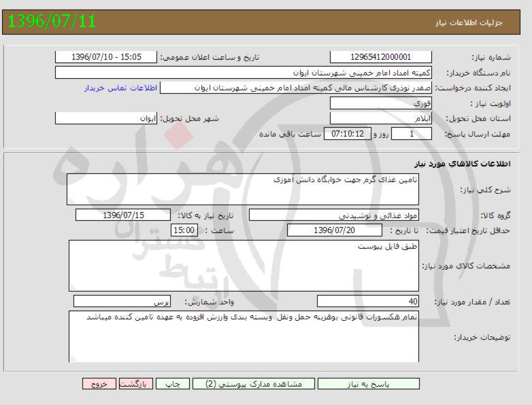This screenshot has width=532, height=405.
Task: Click the توضیحات خریدار text area
Action: 244,336
